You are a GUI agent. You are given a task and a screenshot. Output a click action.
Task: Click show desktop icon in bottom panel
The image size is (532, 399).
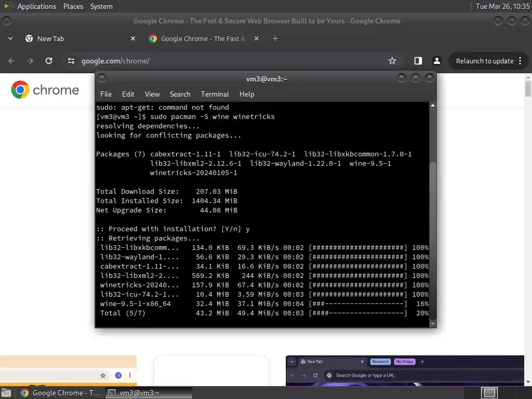6,393
